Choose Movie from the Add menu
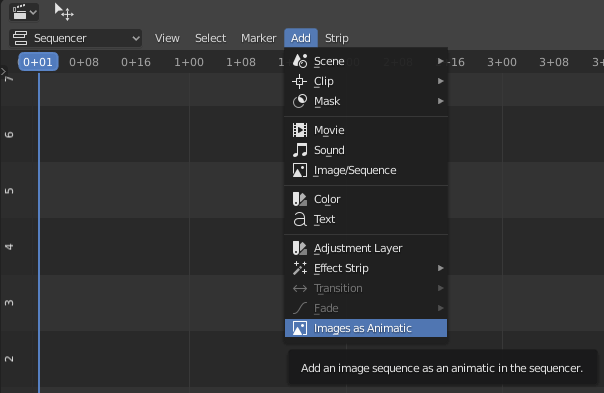Image resolution: width=604 pixels, height=393 pixels. (366, 130)
